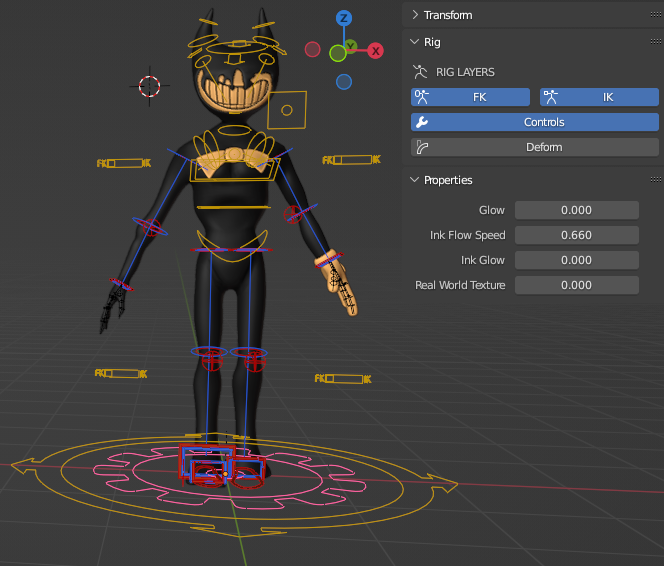Toggle the Controls rig layer
Image resolution: width=664 pixels, height=566 pixels.
[x=535, y=122]
